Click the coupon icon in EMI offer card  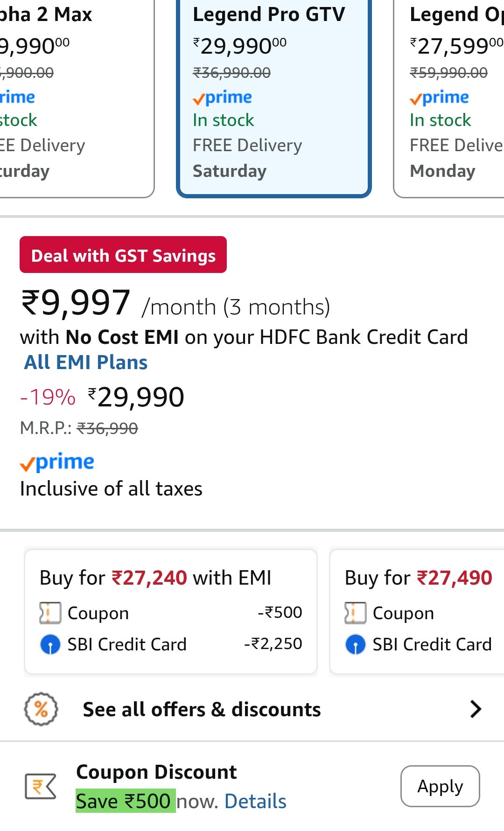pos(50,613)
